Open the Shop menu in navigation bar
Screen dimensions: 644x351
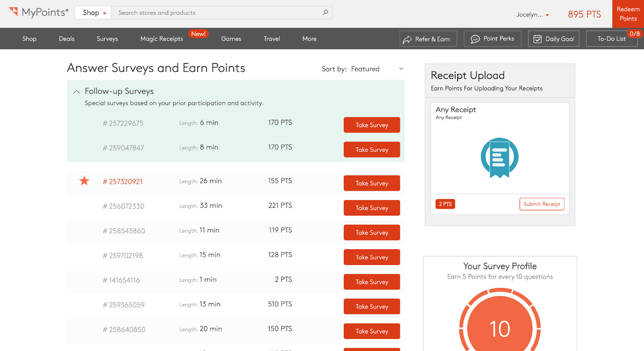click(x=29, y=39)
